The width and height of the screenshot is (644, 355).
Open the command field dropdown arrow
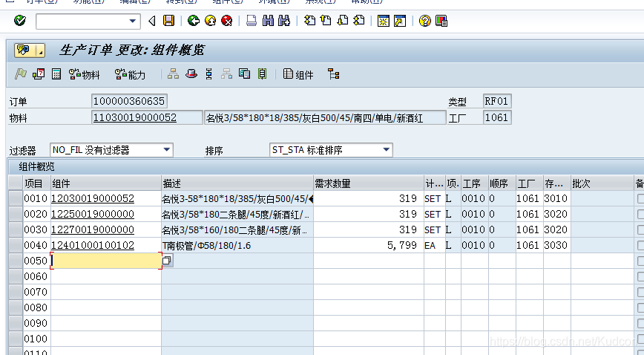(x=132, y=21)
